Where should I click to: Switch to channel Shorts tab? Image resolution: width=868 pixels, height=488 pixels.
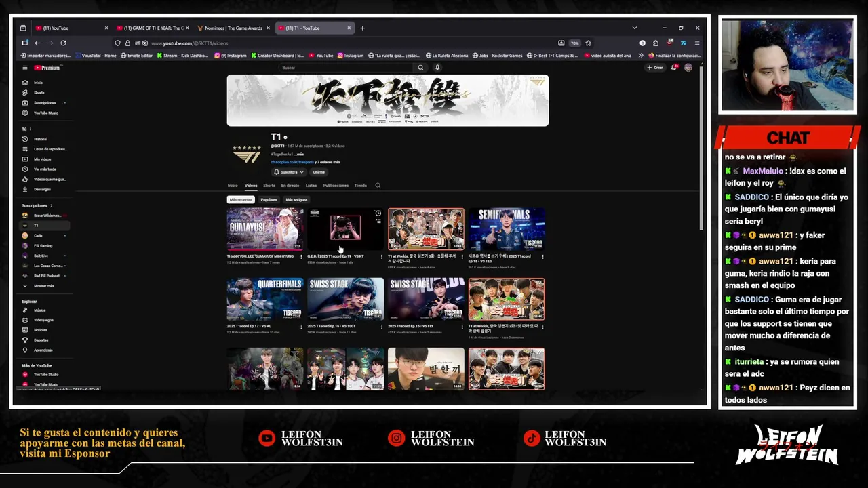click(x=269, y=186)
